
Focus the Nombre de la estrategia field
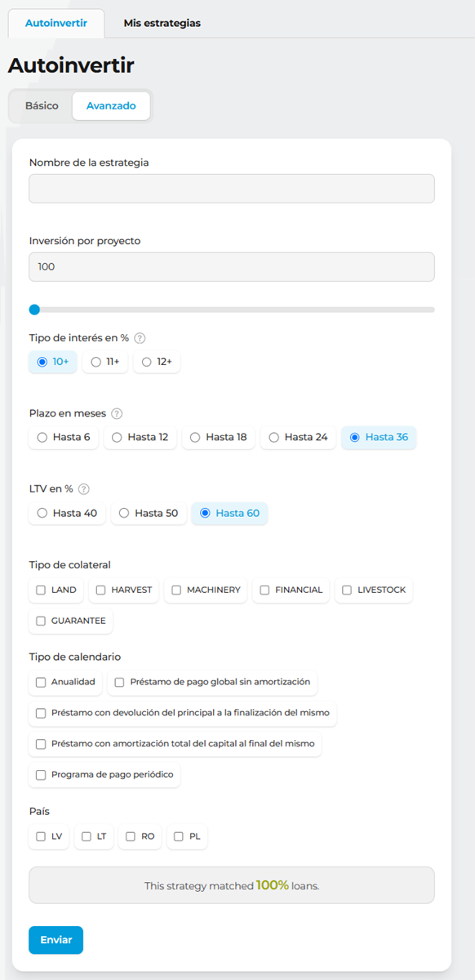pos(232,189)
